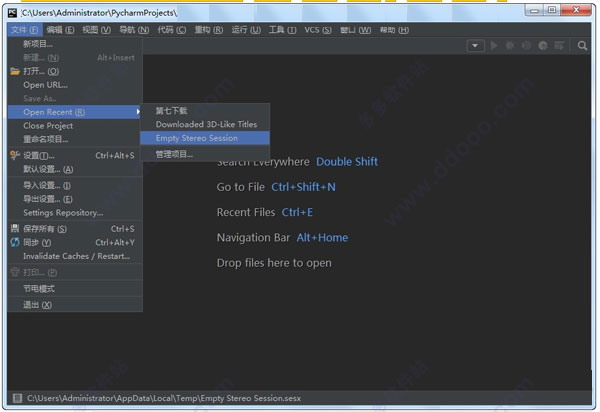Click the Run with Coverage toolbar icon

(x=526, y=46)
